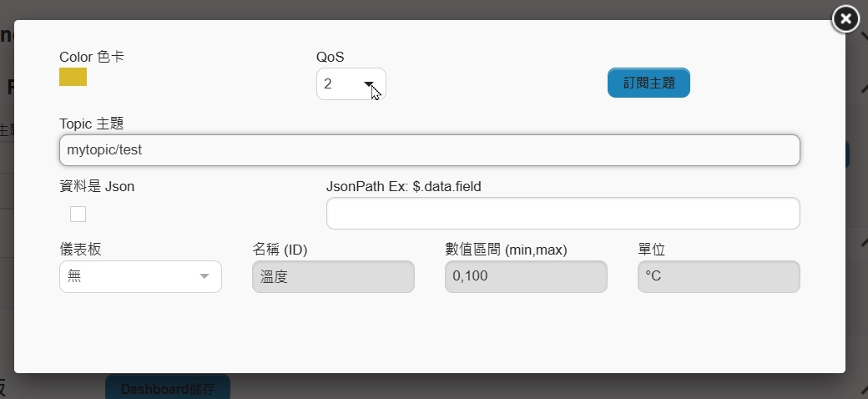Click the JsonPath Ex: $.data.field label
Screen dimensions: 868x399
[404, 186]
